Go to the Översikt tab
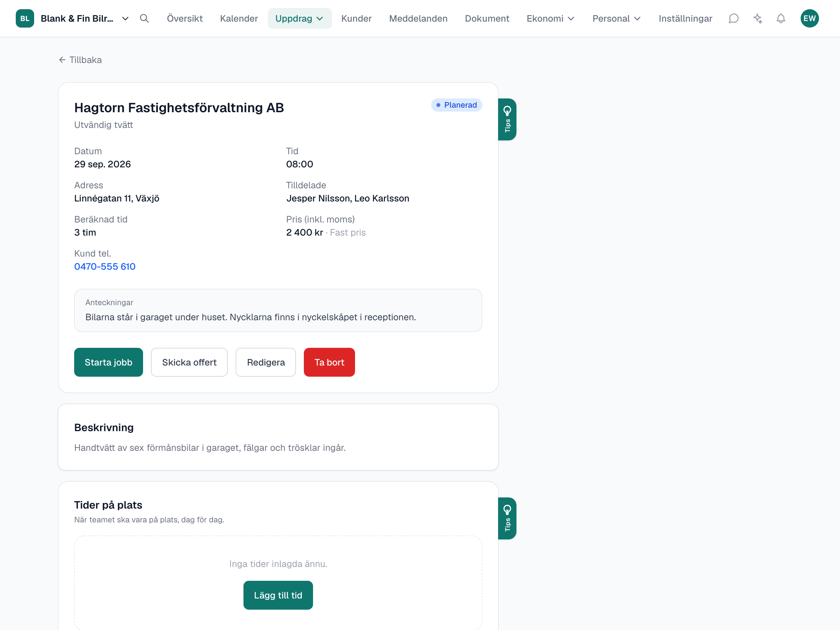 184,18
